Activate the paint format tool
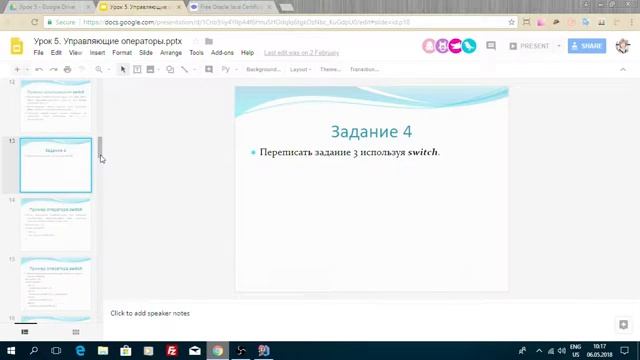Screen dimensions: 640x360 [82, 69]
